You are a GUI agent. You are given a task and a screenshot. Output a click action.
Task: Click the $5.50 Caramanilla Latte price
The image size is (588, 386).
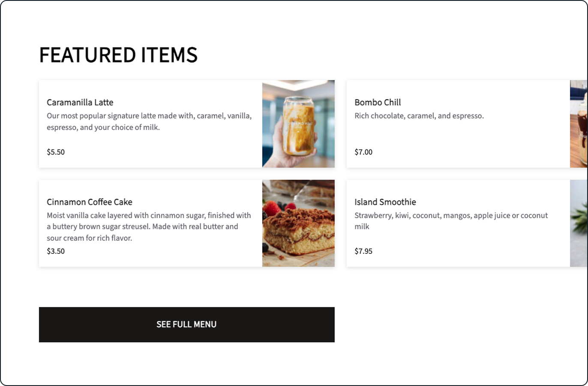56,152
